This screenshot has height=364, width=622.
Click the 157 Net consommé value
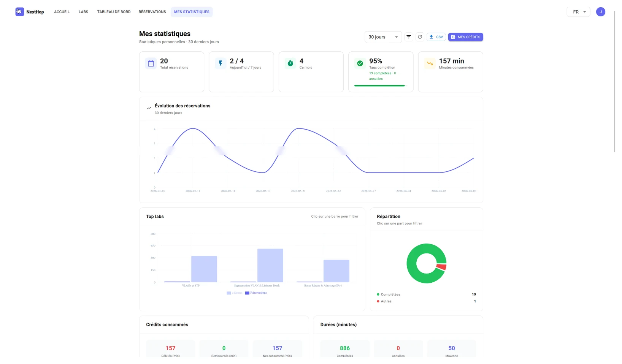click(277, 348)
